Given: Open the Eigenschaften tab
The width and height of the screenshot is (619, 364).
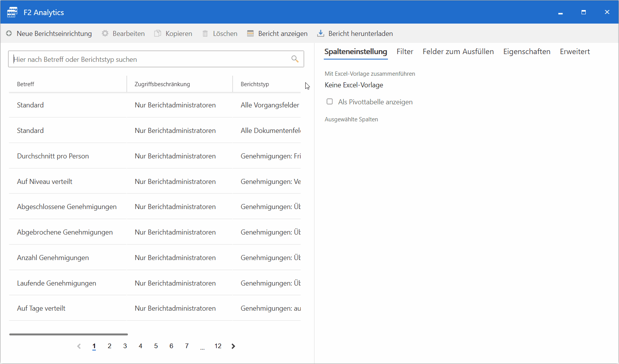Looking at the screenshot, I should (x=526, y=52).
